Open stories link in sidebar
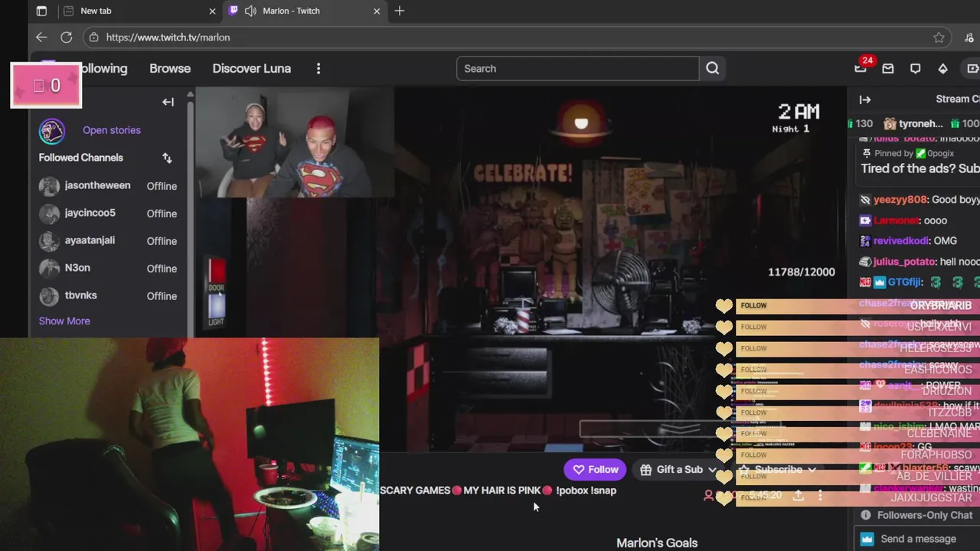Viewport: 980px width, 551px height. [112, 130]
